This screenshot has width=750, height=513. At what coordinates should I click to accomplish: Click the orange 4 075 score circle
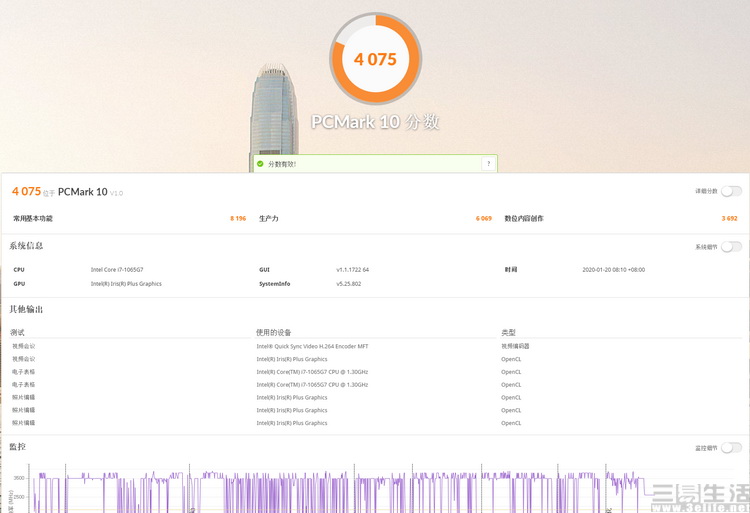click(x=375, y=59)
